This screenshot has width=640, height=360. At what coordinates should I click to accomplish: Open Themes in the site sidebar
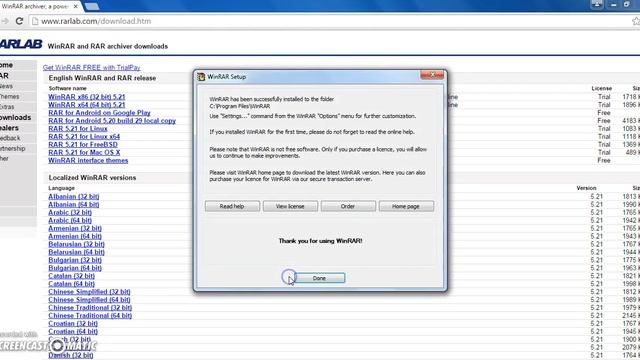[10, 96]
